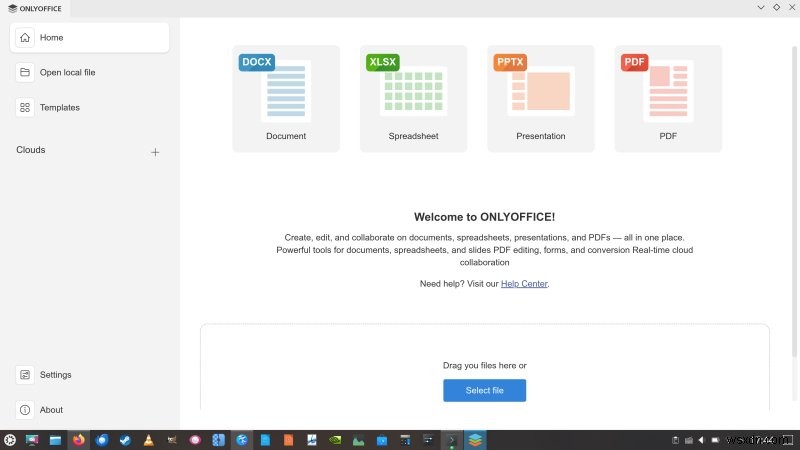The height and width of the screenshot is (450, 800).
Task: Open the blue document app in the taskbar
Action: 265,440
